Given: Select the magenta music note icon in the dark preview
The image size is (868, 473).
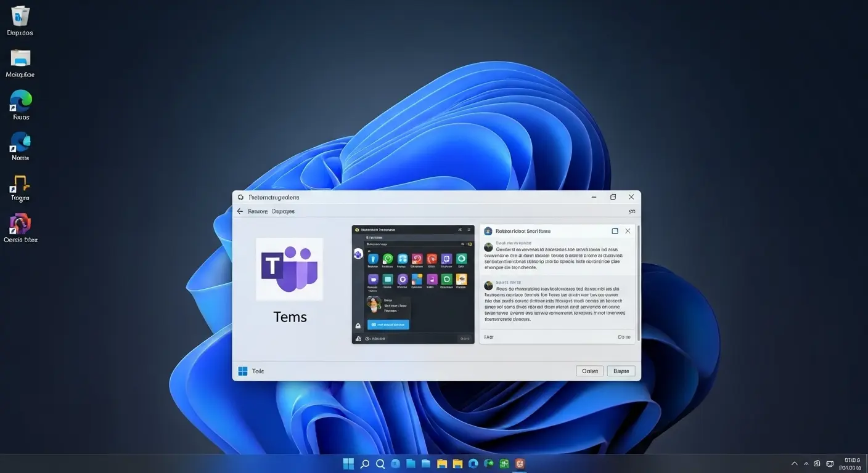Looking at the screenshot, I should (x=432, y=279).
